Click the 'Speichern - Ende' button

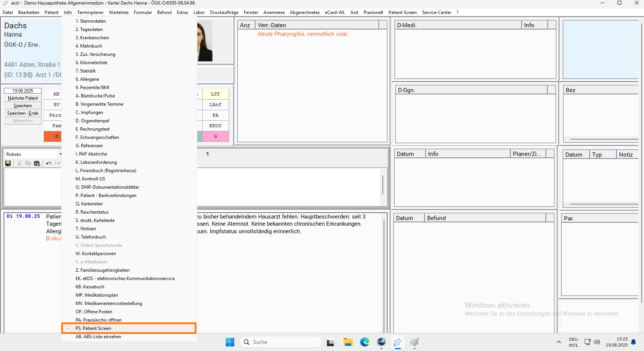[x=23, y=113]
